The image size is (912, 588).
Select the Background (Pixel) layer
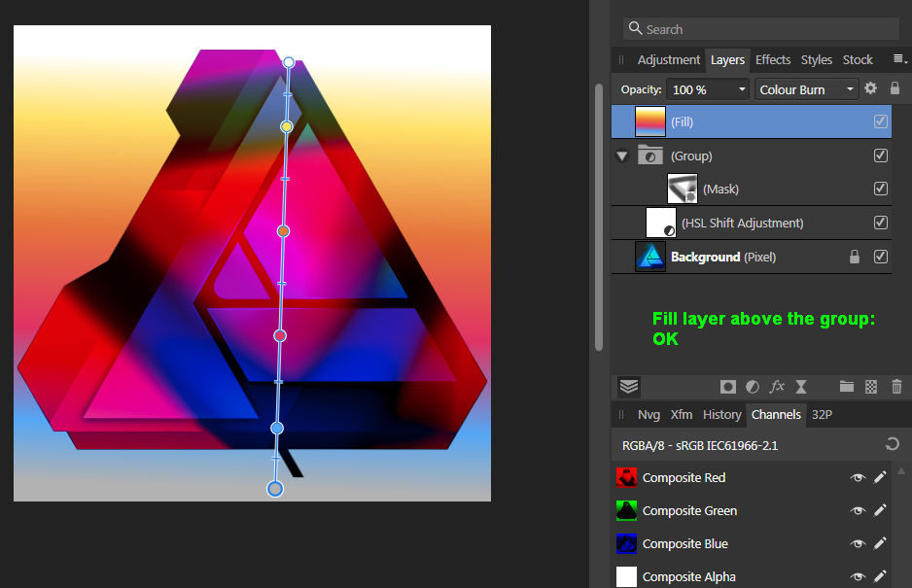click(x=751, y=257)
